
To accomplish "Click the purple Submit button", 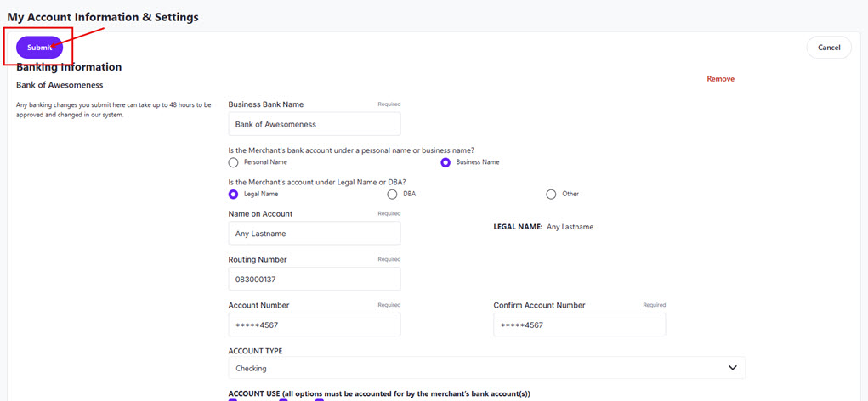I will point(39,48).
